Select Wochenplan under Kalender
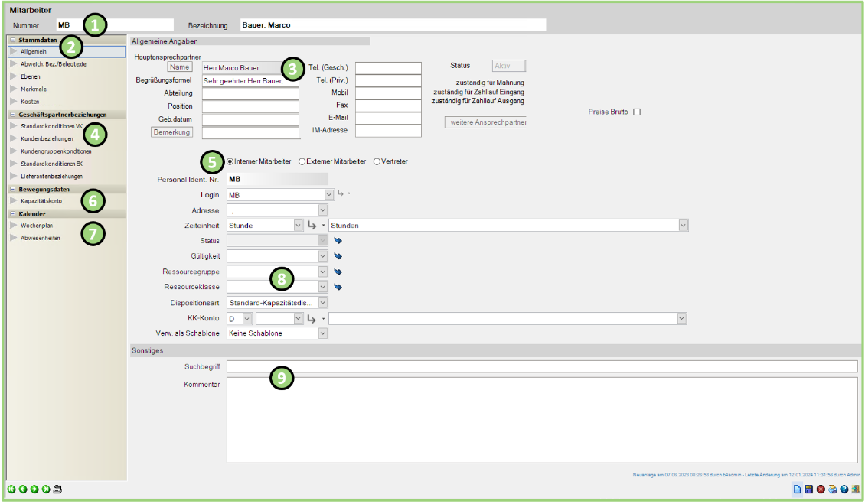 coord(37,226)
